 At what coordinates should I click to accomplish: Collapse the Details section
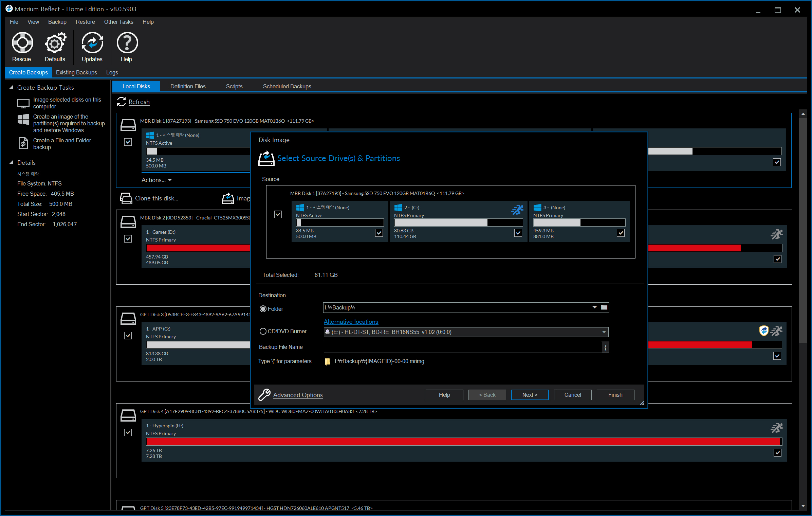pyautogui.click(x=11, y=162)
